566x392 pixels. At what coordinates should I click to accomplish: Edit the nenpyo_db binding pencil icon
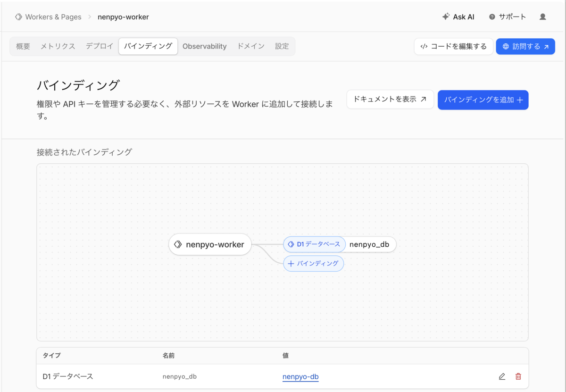(x=502, y=376)
